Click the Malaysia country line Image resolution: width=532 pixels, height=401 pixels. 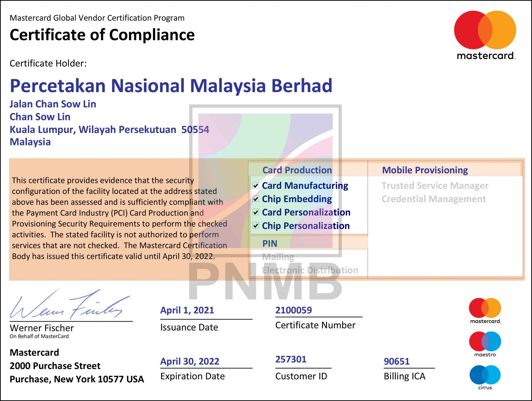click(x=30, y=142)
